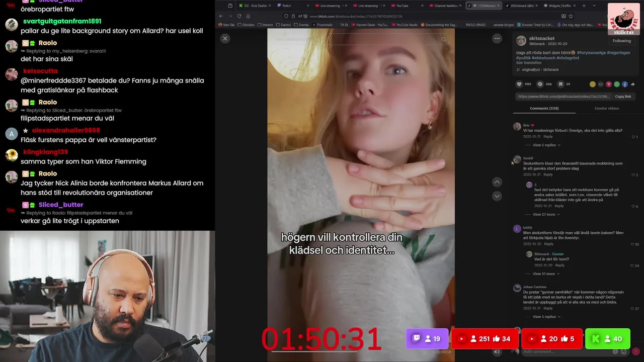Like the video with heart icon
The height and width of the screenshot is (362, 644).
pyautogui.click(x=519, y=84)
